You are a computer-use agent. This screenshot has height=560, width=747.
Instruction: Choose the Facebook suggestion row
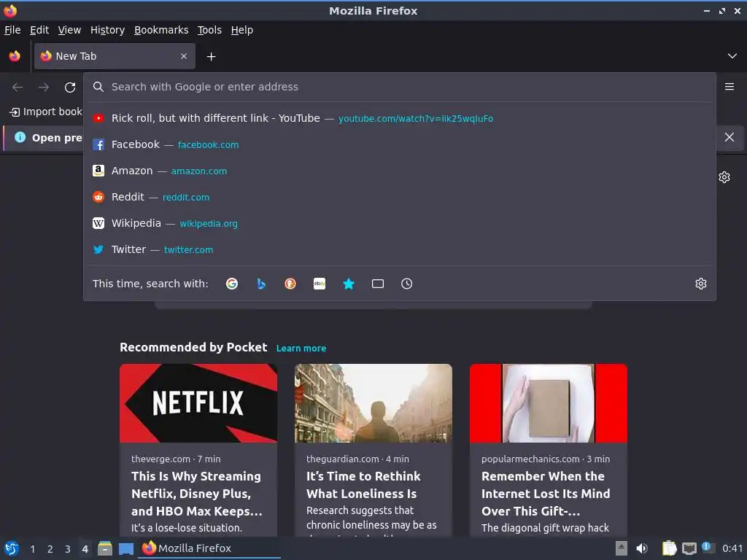pyautogui.click(x=400, y=144)
